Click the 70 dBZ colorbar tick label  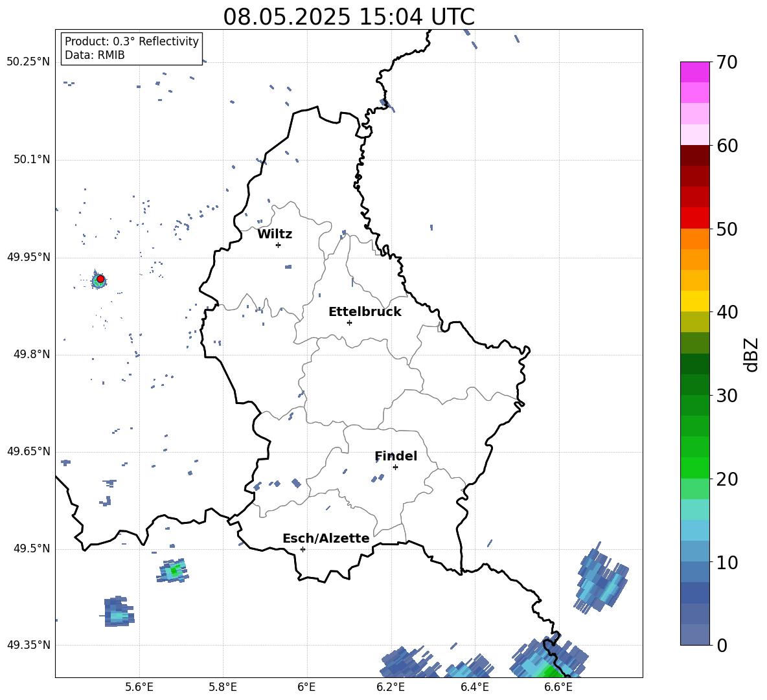coord(727,62)
